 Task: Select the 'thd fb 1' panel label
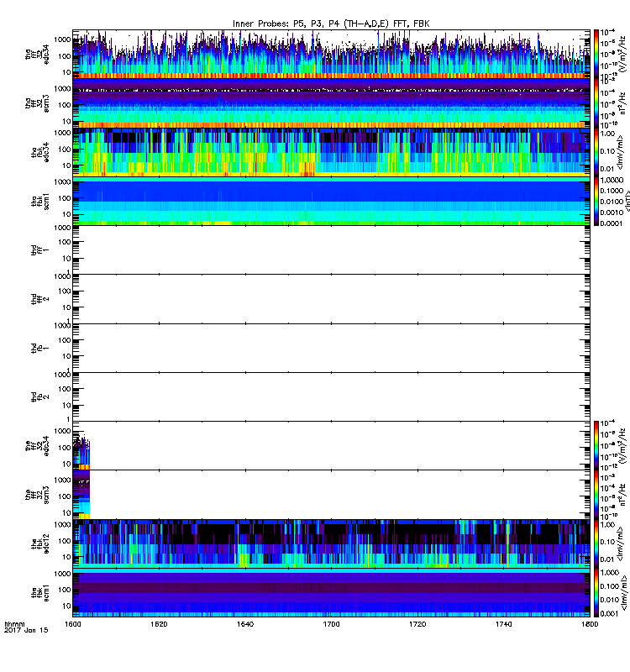click(40, 348)
